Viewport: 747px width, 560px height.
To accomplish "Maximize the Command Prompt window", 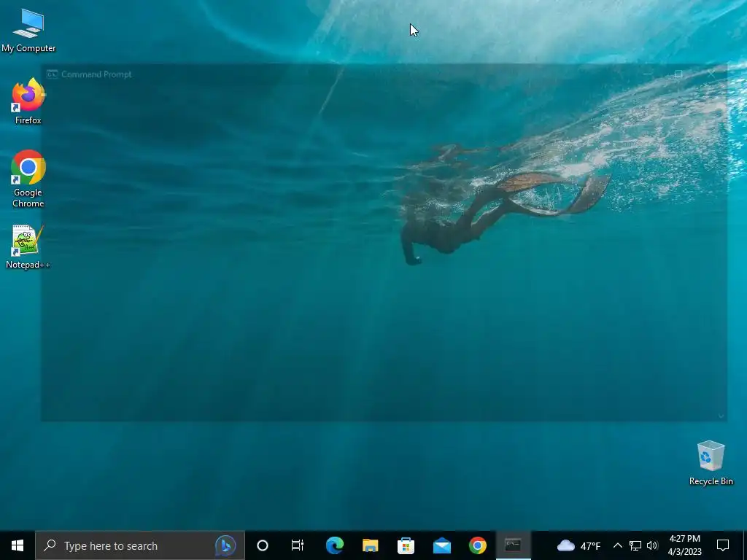I will (x=678, y=74).
